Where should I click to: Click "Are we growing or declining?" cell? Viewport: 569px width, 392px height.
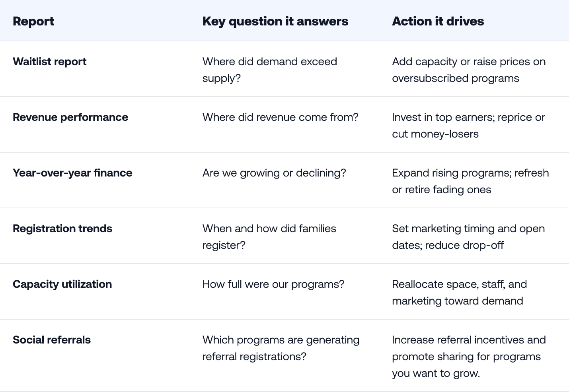tap(274, 173)
